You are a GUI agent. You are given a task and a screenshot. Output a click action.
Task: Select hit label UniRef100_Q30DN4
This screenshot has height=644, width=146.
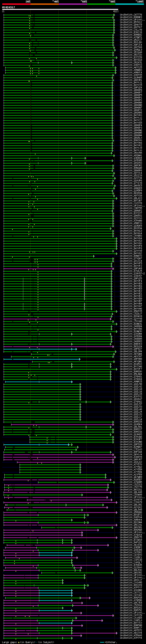(x=131, y=334)
